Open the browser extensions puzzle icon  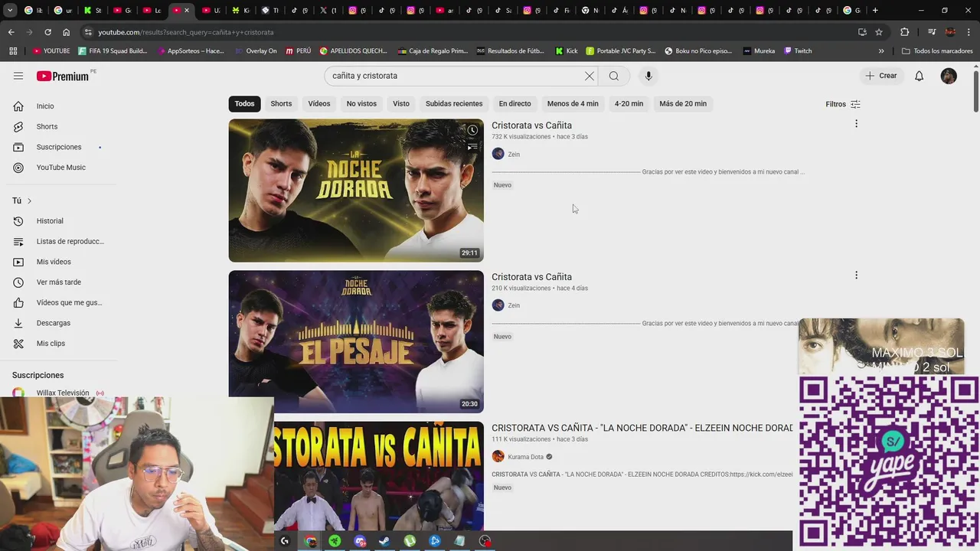[x=905, y=32]
